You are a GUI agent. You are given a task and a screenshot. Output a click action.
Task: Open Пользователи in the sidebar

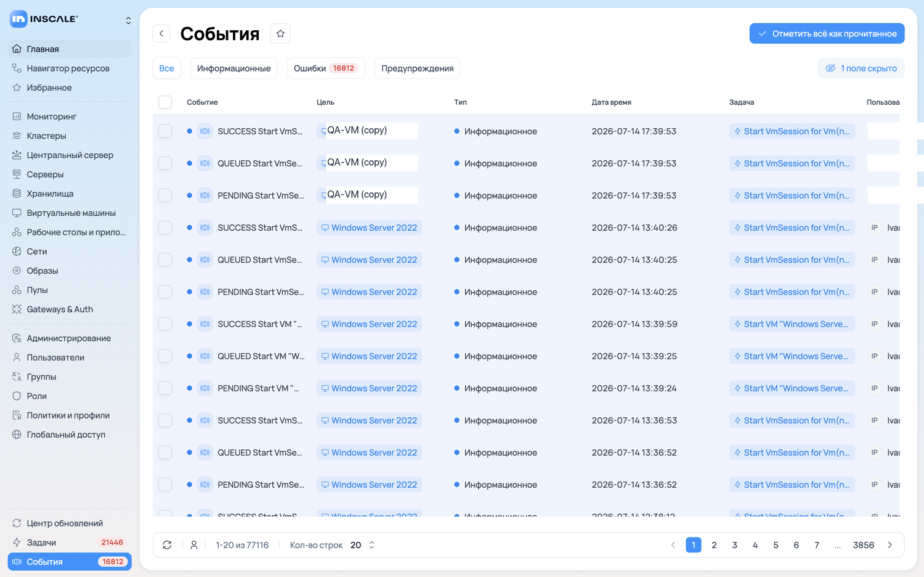point(70,358)
